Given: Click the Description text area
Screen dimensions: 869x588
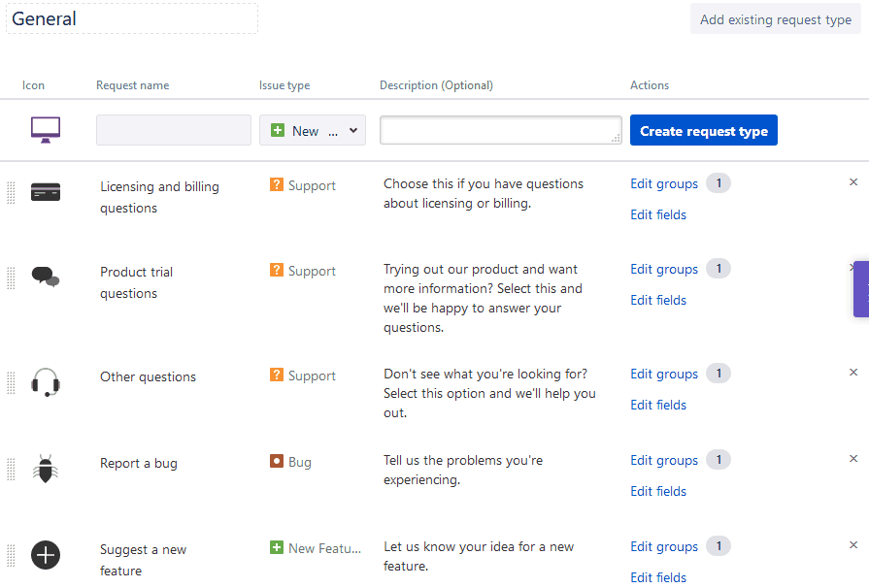Looking at the screenshot, I should coord(500,130).
